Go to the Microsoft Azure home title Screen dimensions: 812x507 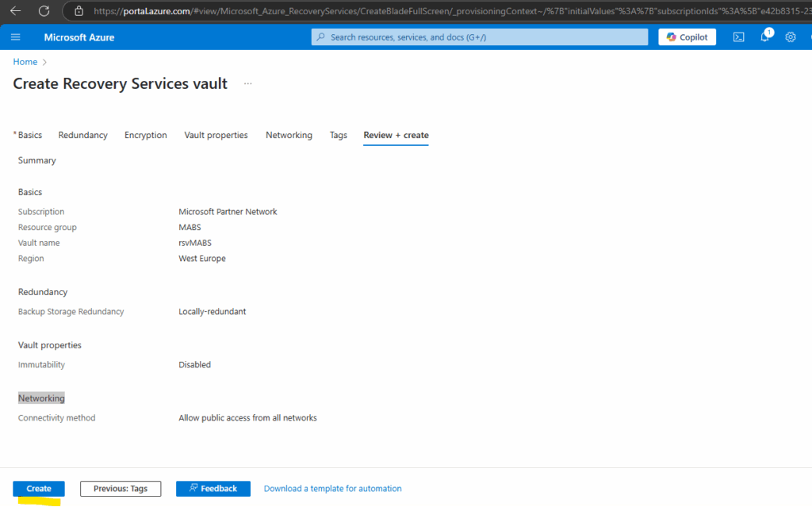(79, 37)
